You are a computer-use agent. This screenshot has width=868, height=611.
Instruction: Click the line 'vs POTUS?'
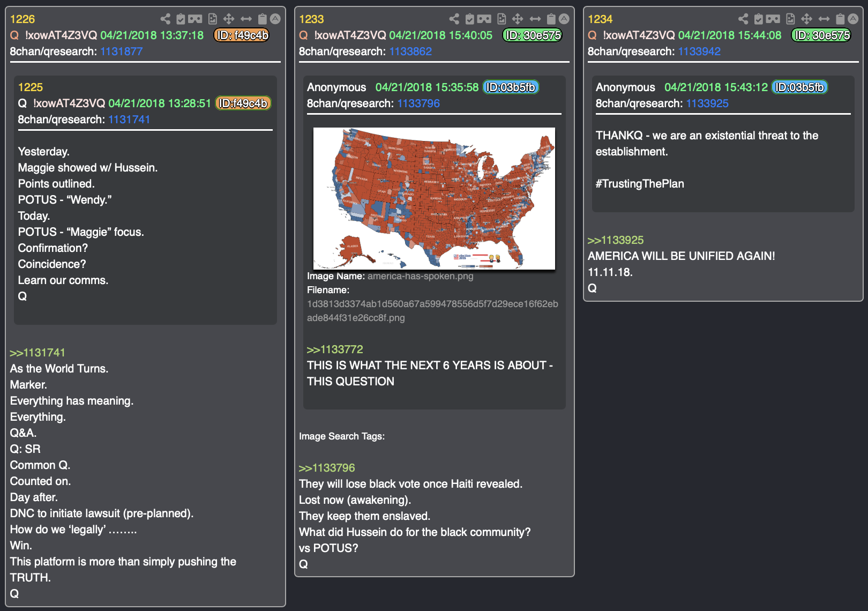328,548
